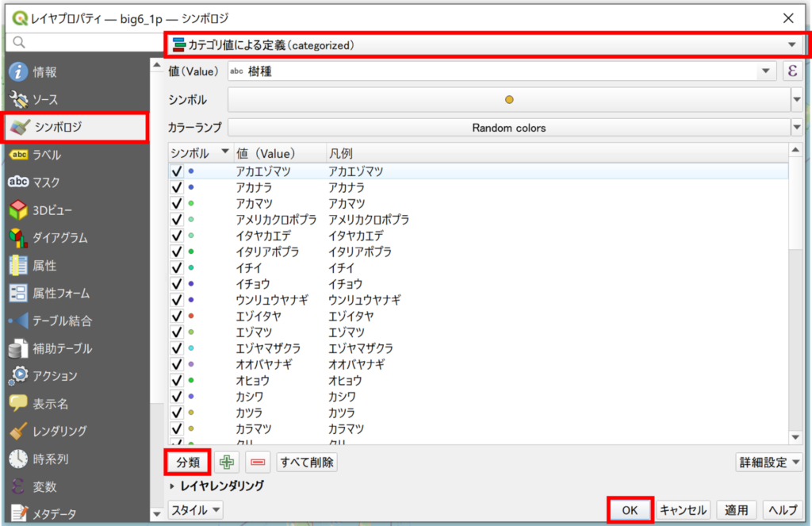Open the レンダリング brush icon
This screenshot has width=812, height=526.
click(x=18, y=431)
